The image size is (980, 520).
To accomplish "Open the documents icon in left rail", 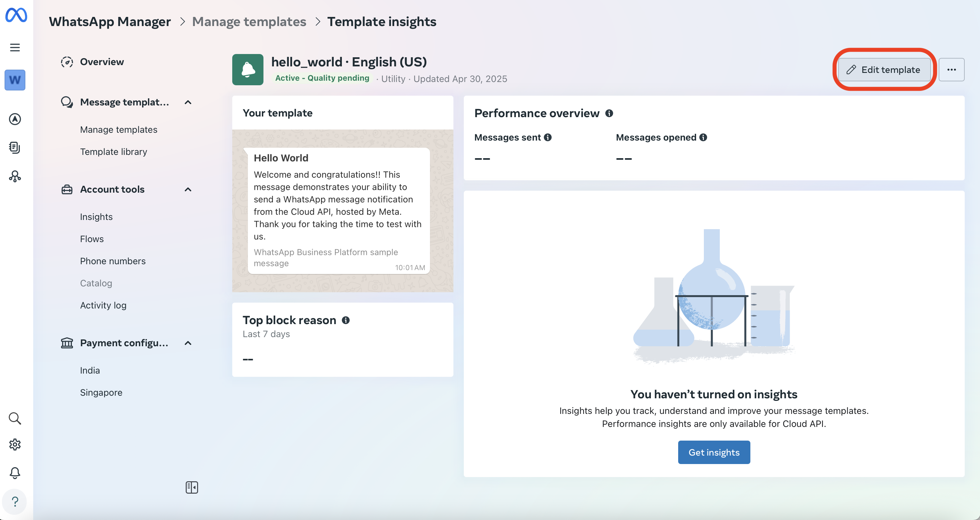I will [15, 148].
